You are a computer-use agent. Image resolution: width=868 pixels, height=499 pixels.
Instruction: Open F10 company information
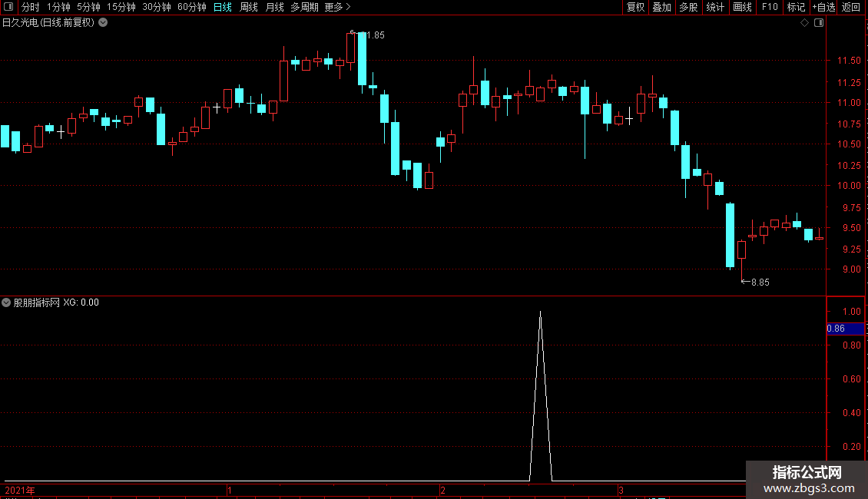(770, 7)
